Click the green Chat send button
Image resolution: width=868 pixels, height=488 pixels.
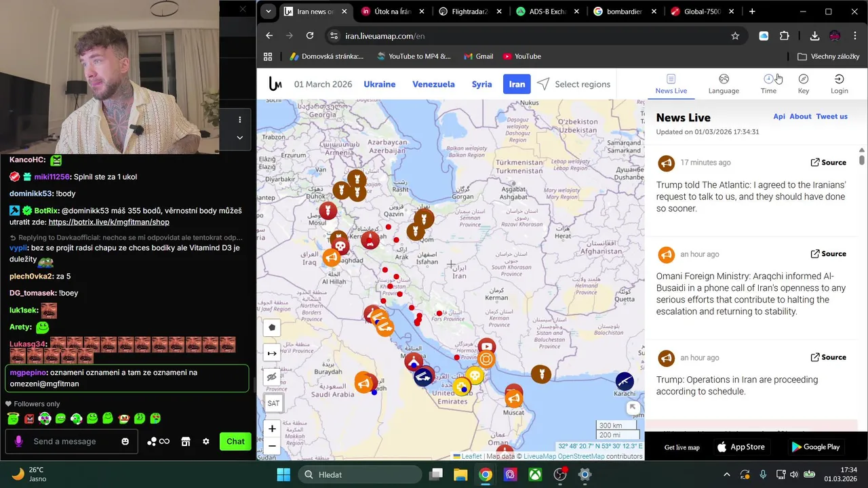click(x=235, y=441)
